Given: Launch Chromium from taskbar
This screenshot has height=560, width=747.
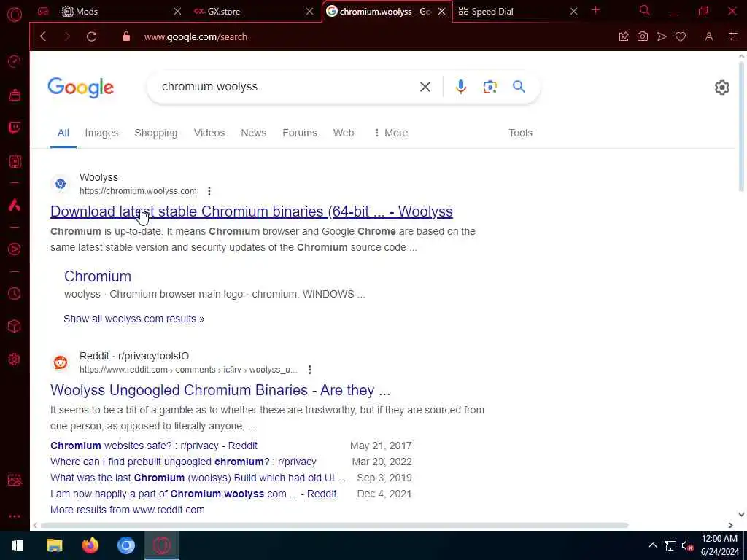Looking at the screenshot, I should (x=126, y=545).
